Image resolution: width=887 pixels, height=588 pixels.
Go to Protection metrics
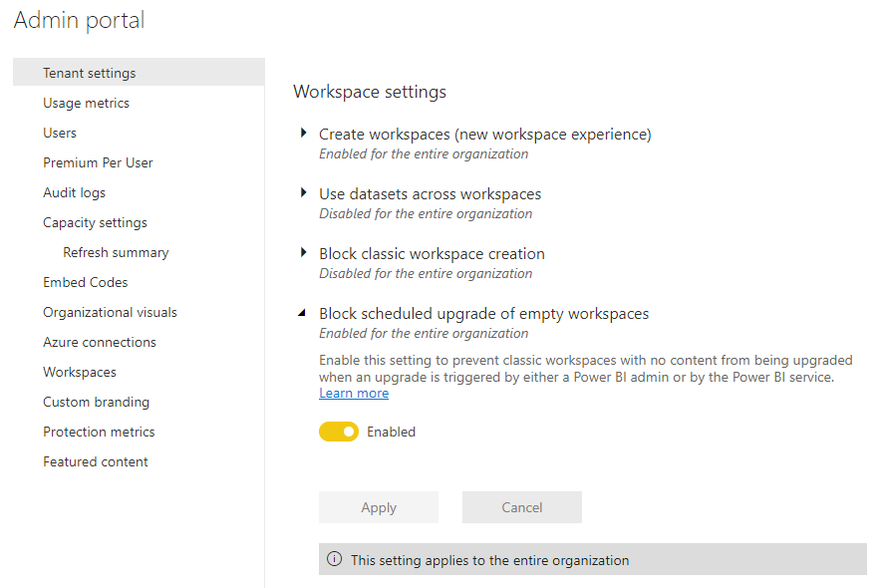point(99,432)
